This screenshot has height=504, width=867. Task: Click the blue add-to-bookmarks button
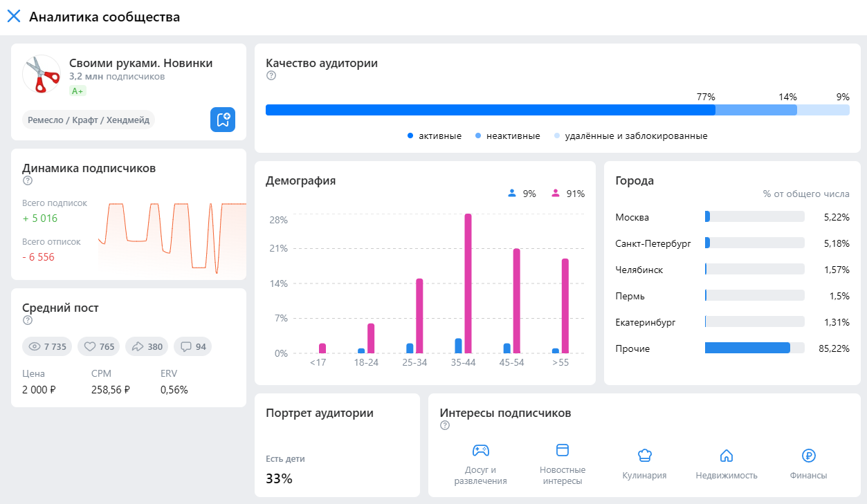point(223,120)
